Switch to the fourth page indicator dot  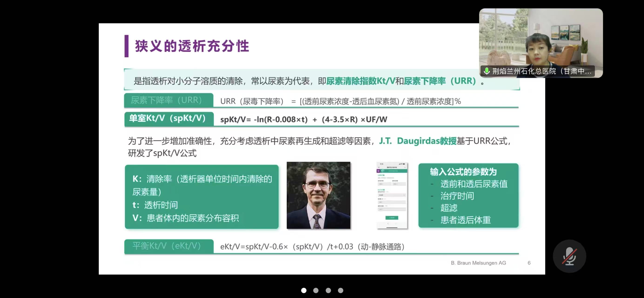340,290
